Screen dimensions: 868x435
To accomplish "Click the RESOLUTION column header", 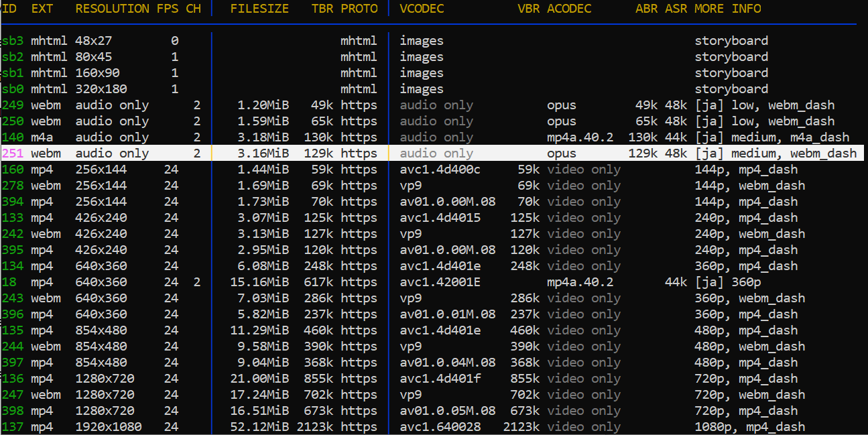I will (113, 9).
